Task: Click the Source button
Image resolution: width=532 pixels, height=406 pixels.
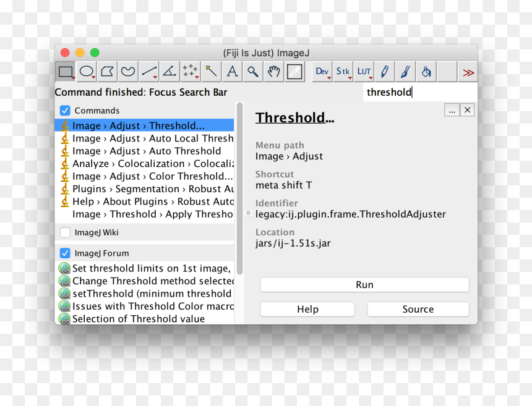Action: pyautogui.click(x=418, y=309)
